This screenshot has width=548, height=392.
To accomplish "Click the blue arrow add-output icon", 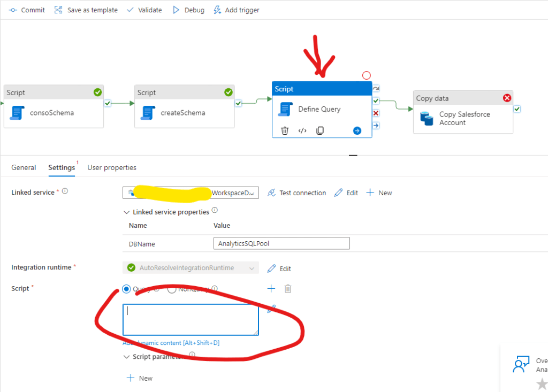I will [357, 130].
